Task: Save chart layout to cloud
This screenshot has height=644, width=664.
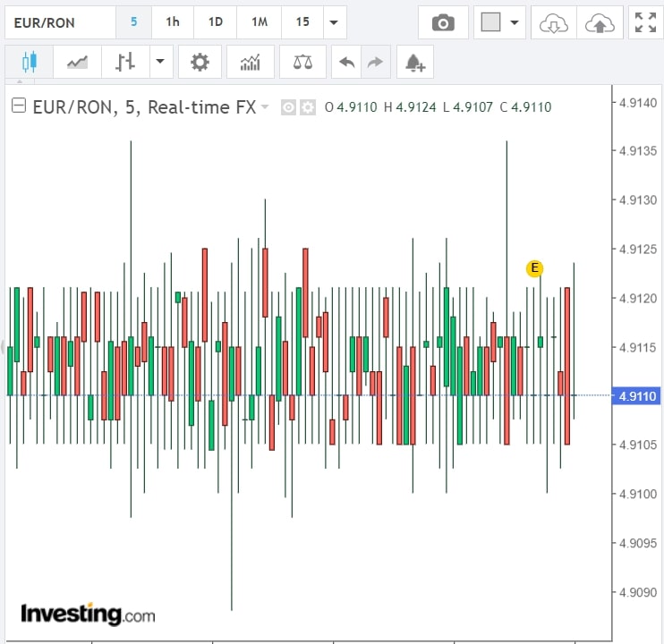Action: pos(599,23)
